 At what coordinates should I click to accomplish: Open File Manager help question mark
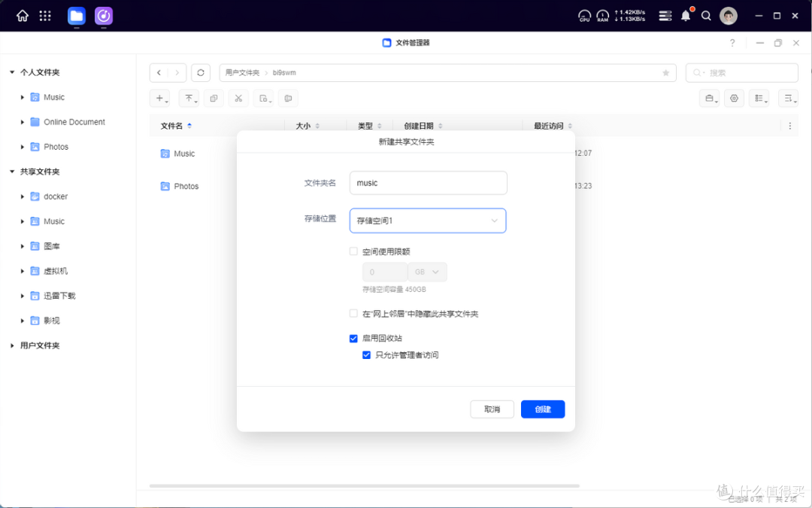pyautogui.click(x=732, y=43)
